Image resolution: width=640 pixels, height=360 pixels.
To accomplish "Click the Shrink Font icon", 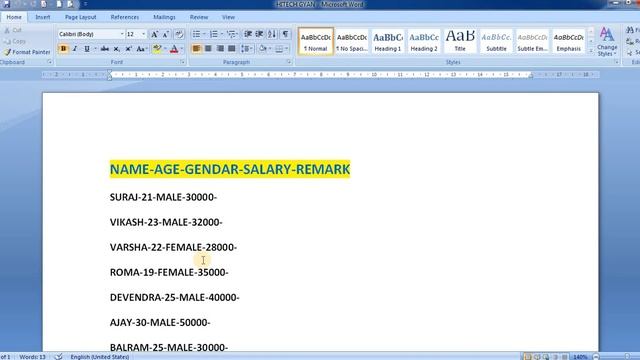I will (166, 34).
